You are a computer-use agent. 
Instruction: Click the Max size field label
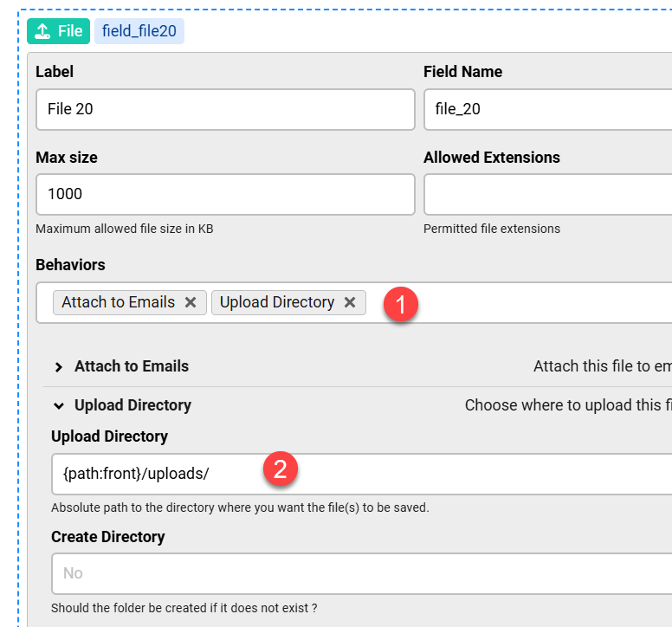coord(67,158)
